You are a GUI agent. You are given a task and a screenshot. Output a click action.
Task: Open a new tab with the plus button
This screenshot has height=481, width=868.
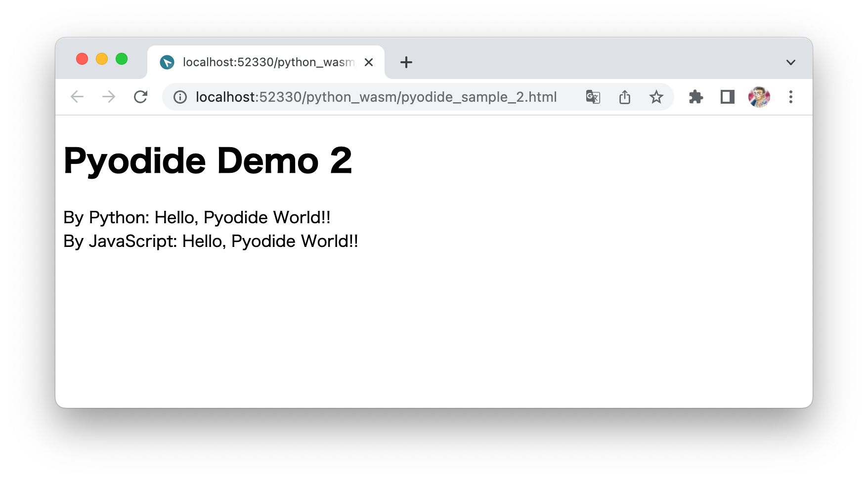point(406,62)
